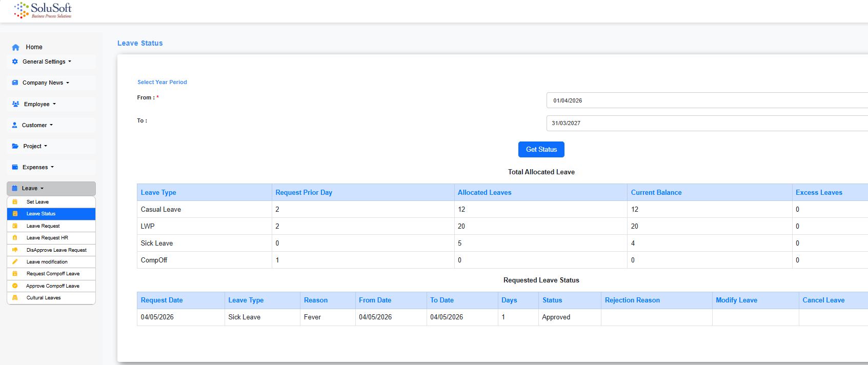Image resolution: width=868 pixels, height=365 pixels.
Task: Click the Select Year Period label
Action: pos(162,82)
